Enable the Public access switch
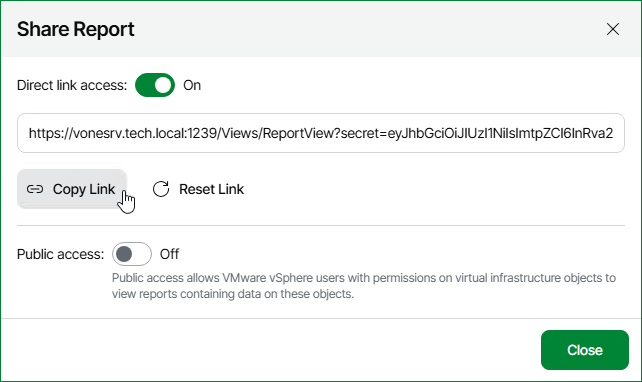Screen dimensions: 642x382 tap(132, 254)
